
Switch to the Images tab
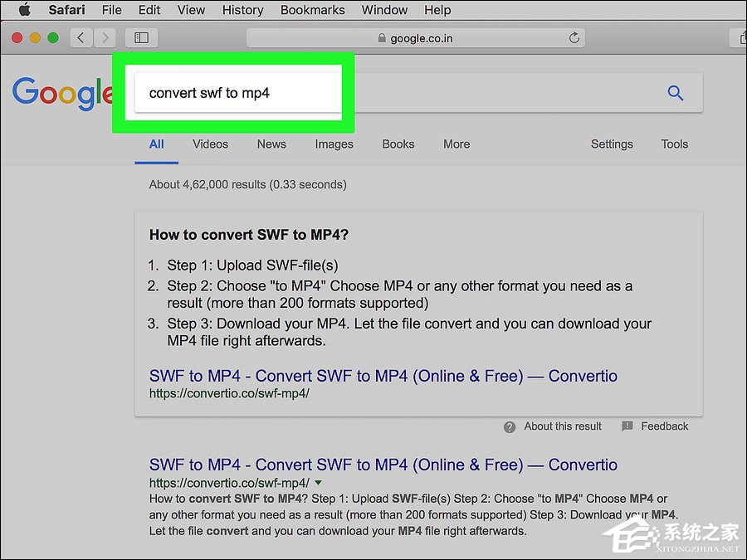(334, 144)
